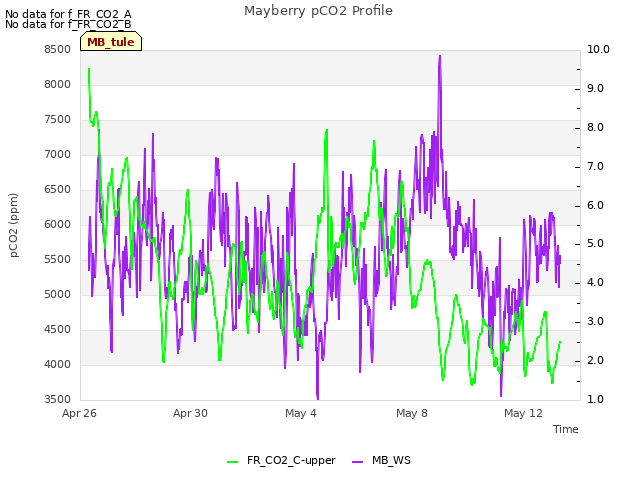This screenshot has height=480, width=640.
Task: Click the 6000 left axis value
Action: click(58, 224)
